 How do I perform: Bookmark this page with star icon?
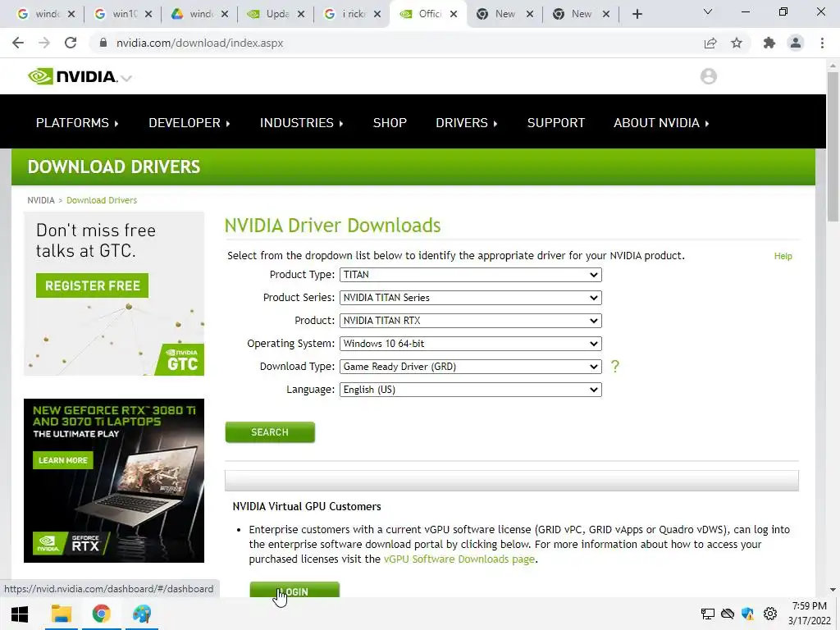(x=737, y=43)
